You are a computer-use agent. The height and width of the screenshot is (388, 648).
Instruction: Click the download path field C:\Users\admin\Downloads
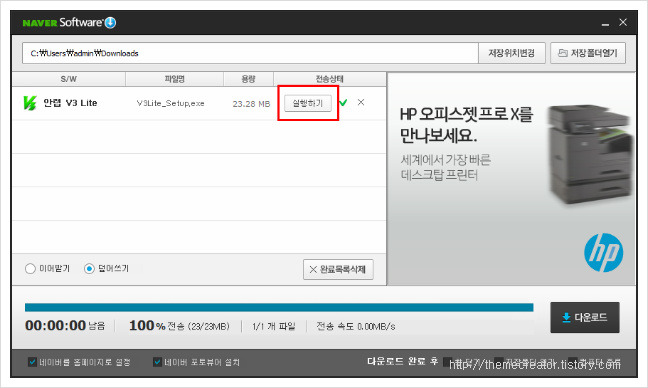point(250,53)
